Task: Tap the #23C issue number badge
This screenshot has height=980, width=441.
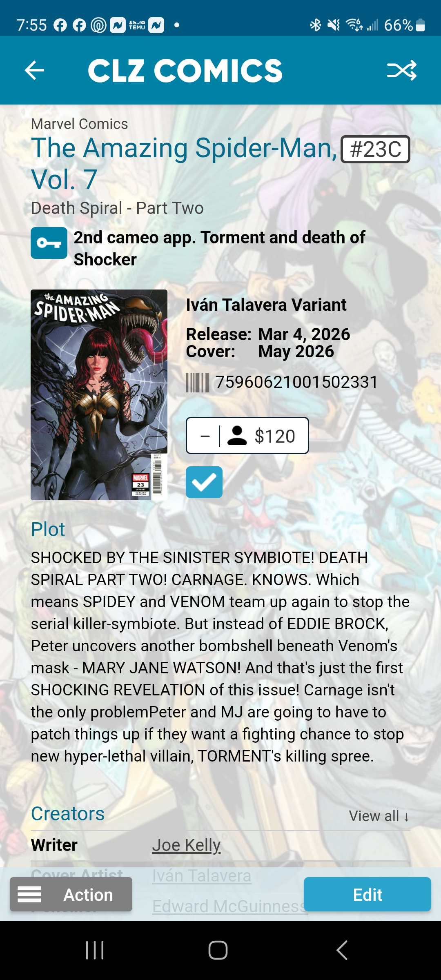Action: pos(376,149)
